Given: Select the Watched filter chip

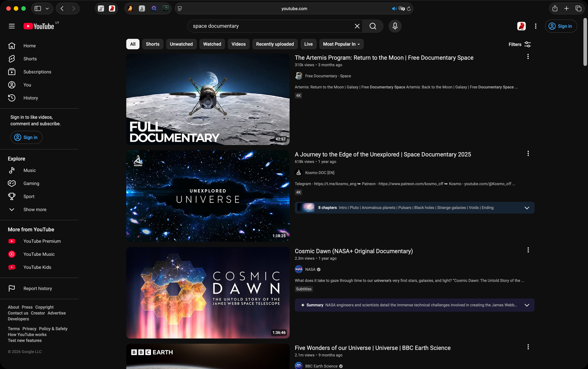Looking at the screenshot, I should pyautogui.click(x=212, y=44).
